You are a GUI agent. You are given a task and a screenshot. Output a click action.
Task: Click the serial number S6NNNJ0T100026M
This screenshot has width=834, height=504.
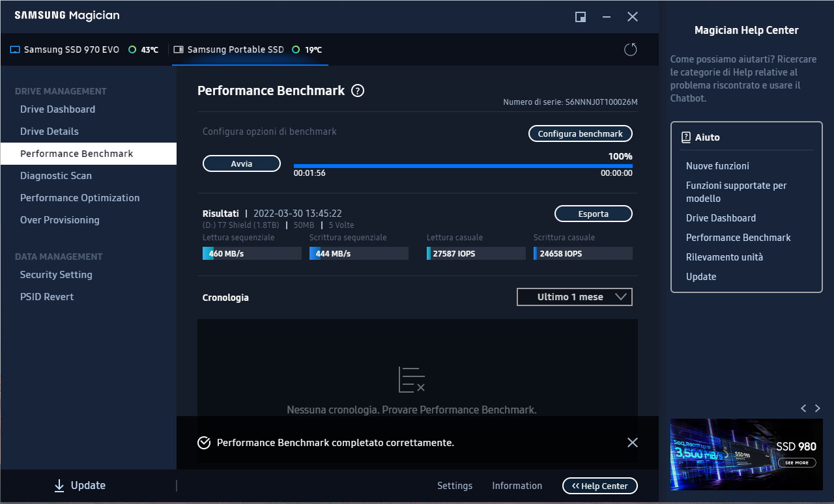[601, 102]
